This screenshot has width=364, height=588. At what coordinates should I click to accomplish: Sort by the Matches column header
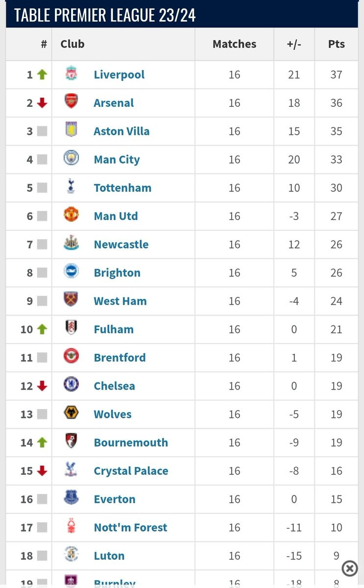point(234,44)
